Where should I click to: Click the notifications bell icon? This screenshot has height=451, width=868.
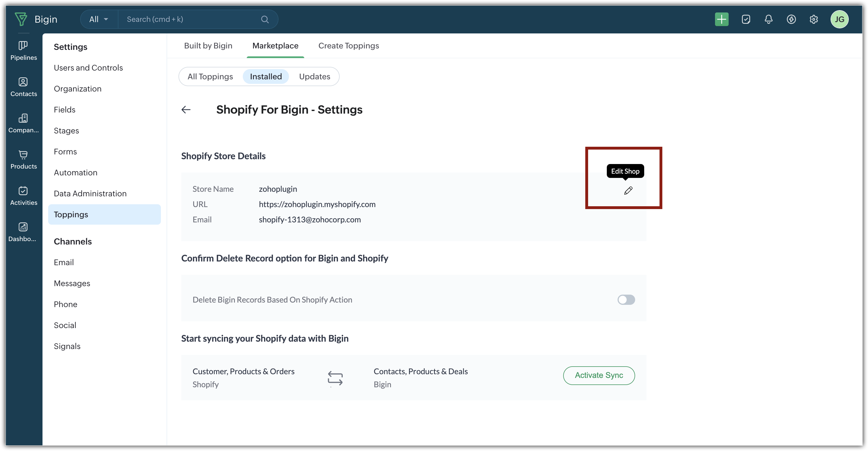(x=768, y=19)
